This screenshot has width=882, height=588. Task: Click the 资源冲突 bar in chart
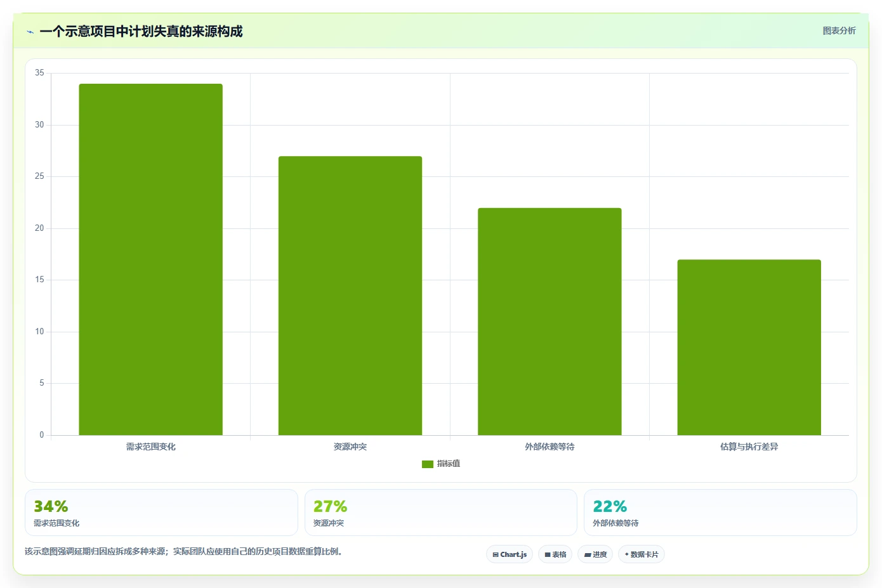[350, 296]
